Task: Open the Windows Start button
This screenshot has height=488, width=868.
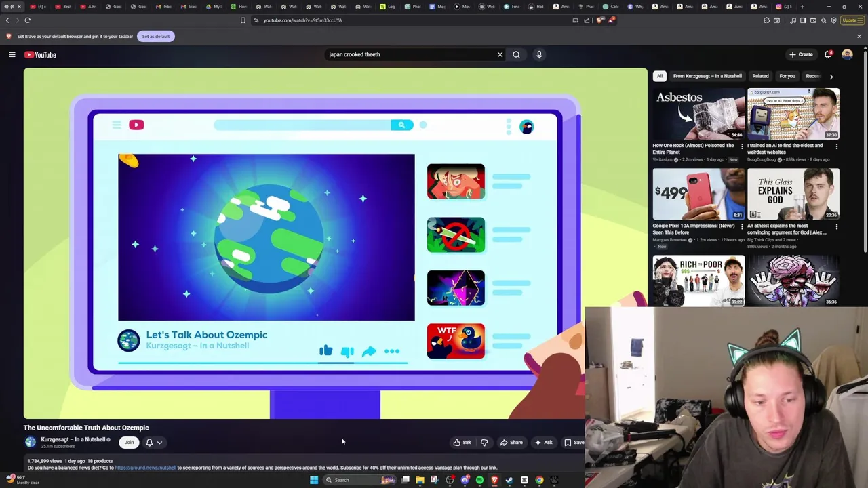Action: [314, 480]
